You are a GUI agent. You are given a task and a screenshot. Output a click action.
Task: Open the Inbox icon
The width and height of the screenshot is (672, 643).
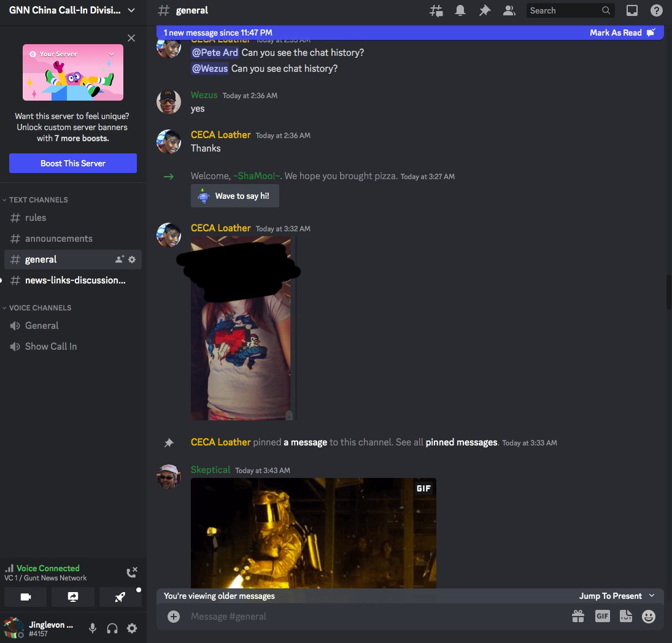[631, 10]
